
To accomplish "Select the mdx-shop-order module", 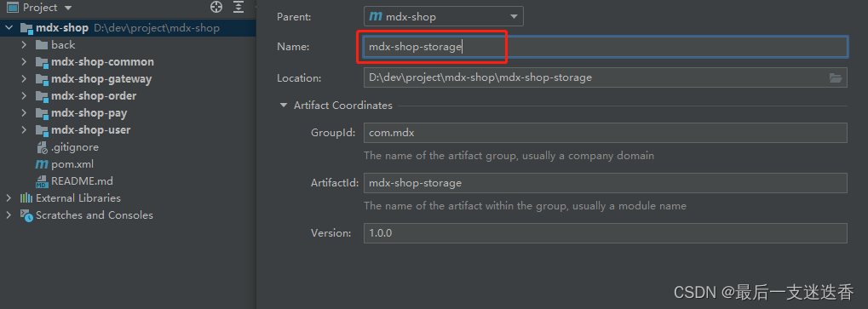I will pos(94,96).
